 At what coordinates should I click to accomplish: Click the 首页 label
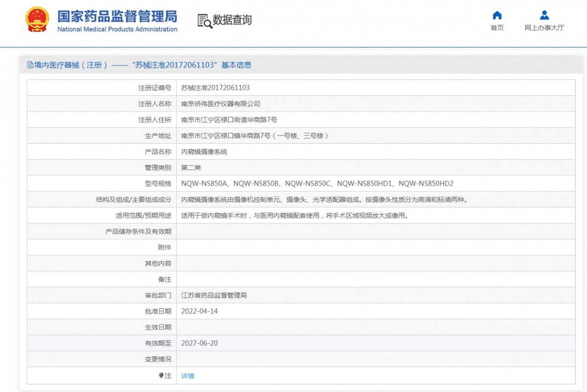click(497, 28)
